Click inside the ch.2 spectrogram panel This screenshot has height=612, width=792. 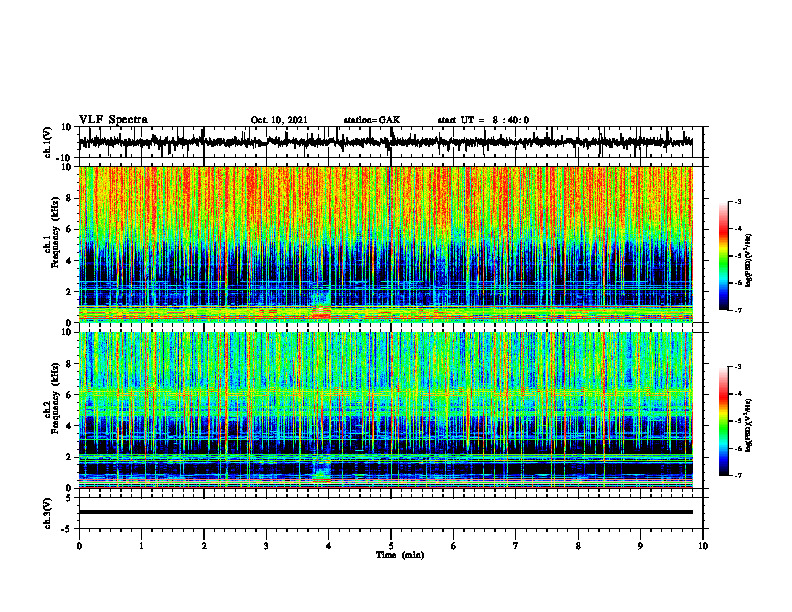(385, 410)
